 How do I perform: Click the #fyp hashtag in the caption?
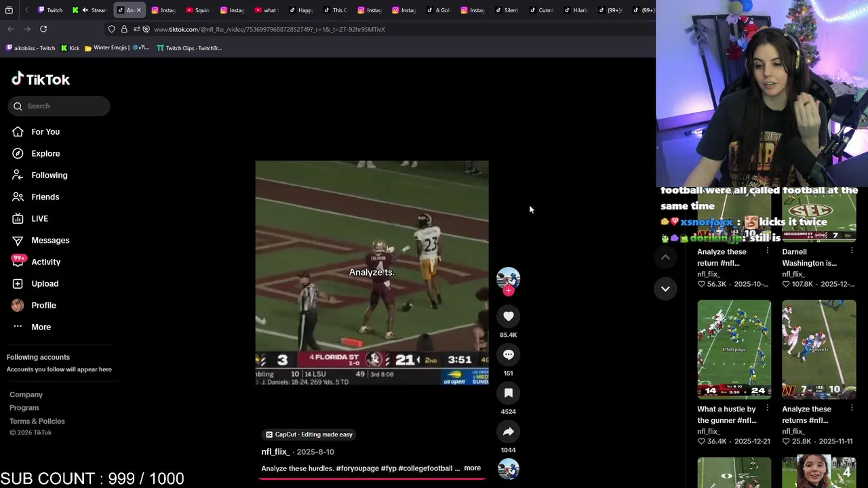tap(389, 468)
